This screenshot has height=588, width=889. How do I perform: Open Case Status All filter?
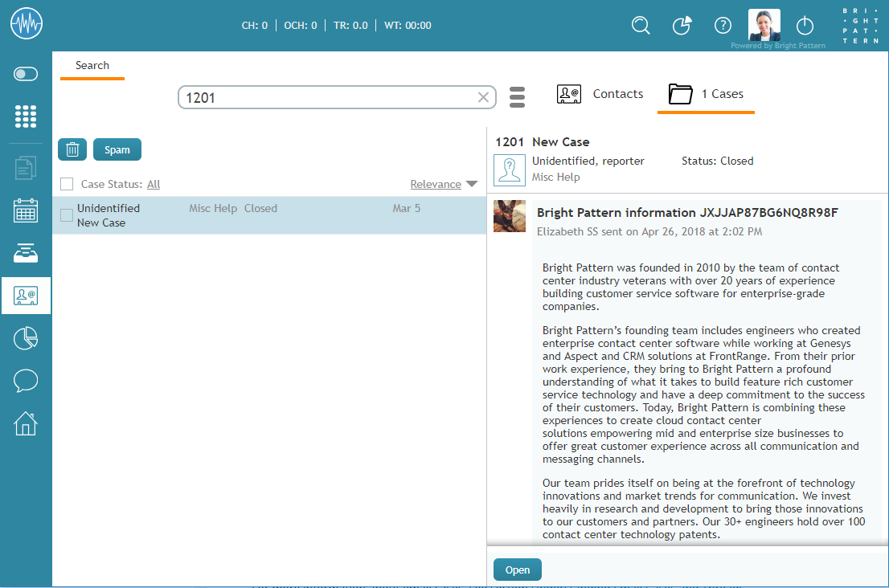(154, 185)
